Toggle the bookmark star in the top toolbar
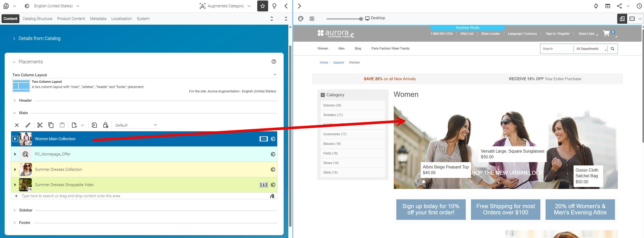Image resolution: width=644 pixels, height=238 pixels. tap(262, 6)
